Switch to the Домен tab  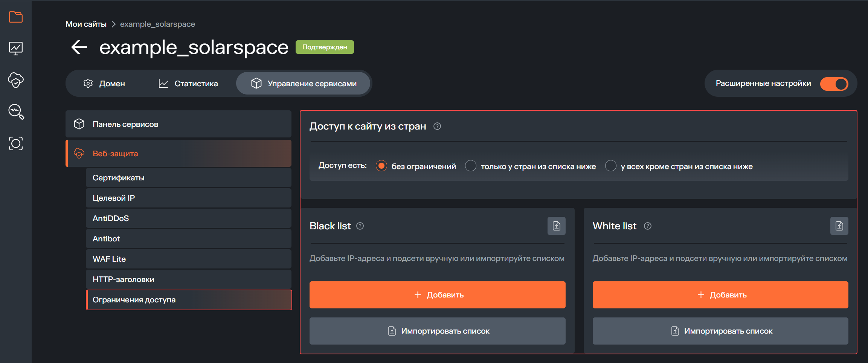click(112, 83)
